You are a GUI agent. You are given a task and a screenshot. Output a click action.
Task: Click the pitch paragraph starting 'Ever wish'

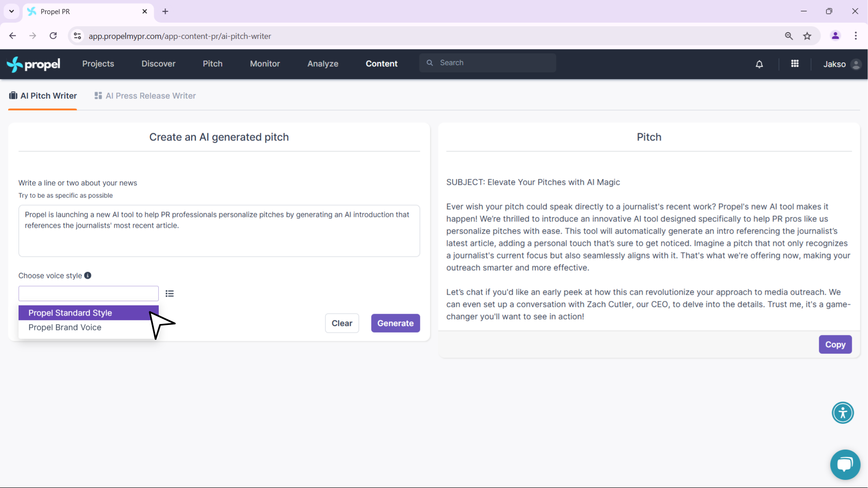(x=649, y=237)
